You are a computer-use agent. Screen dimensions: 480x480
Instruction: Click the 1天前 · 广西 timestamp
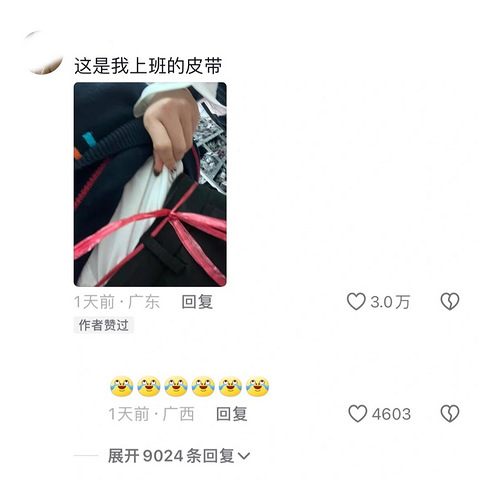tap(151, 414)
